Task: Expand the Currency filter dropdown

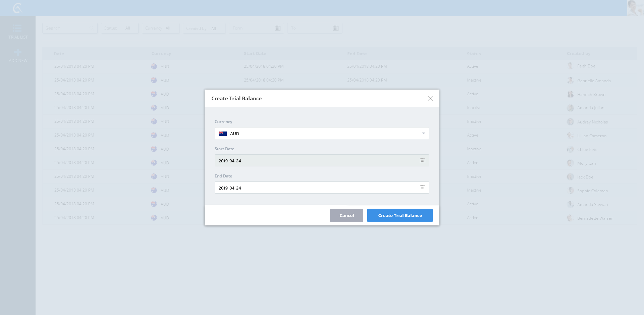Action: [x=160, y=28]
